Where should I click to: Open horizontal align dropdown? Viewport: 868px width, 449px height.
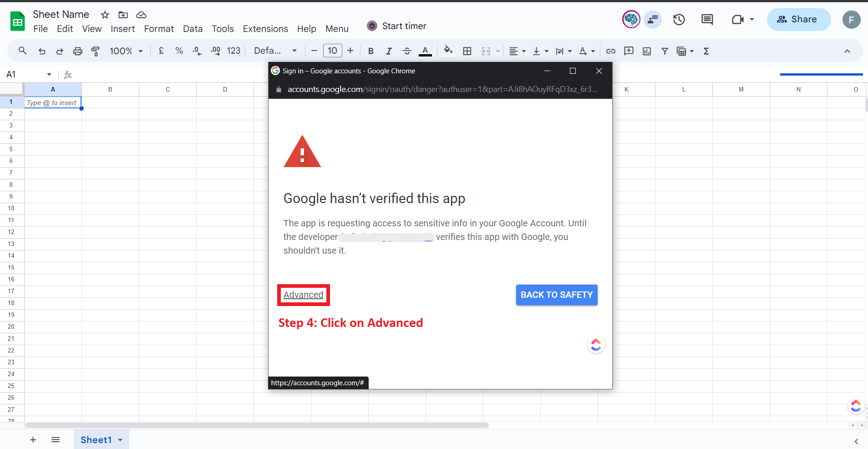click(517, 51)
